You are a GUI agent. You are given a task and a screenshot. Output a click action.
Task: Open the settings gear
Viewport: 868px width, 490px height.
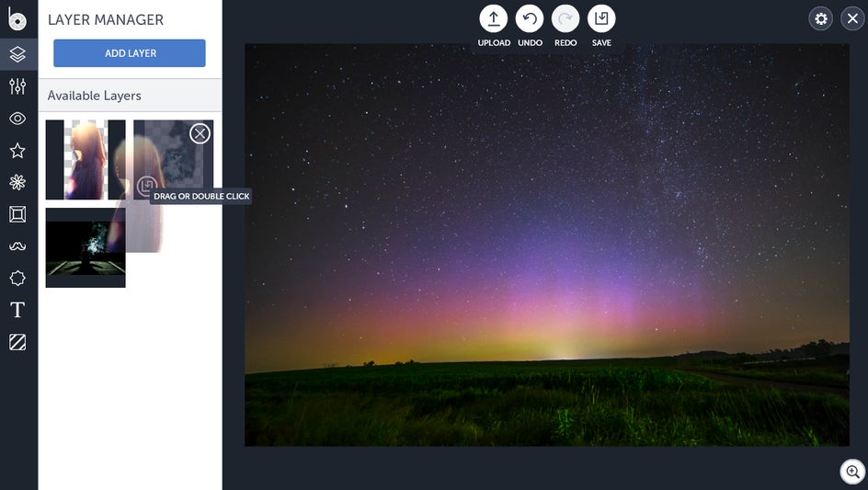821,18
